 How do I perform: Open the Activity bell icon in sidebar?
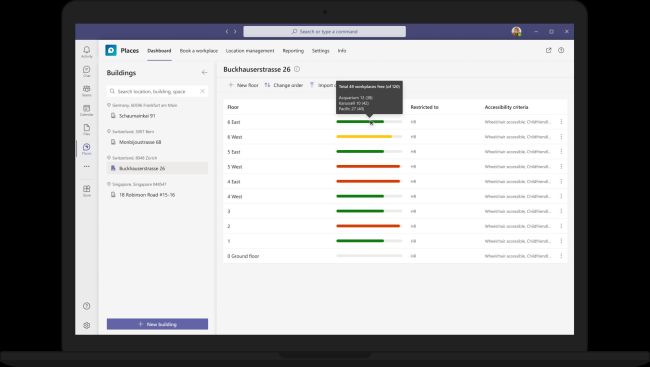pos(87,52)
